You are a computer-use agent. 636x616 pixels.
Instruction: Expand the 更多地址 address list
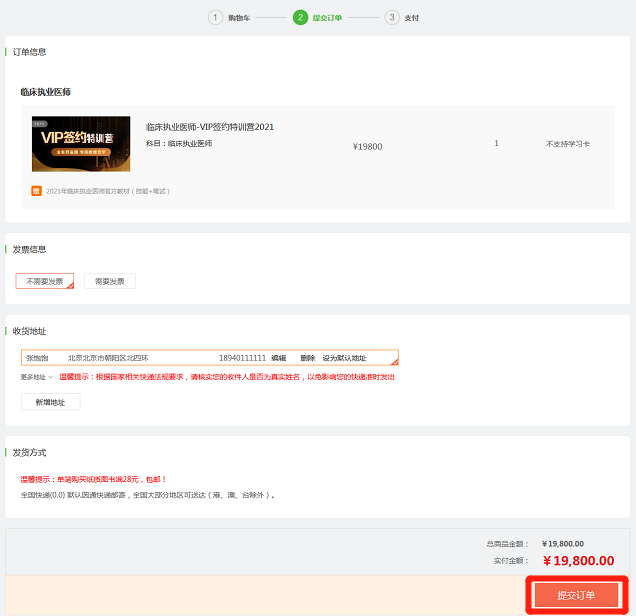[x=37, y=377]
